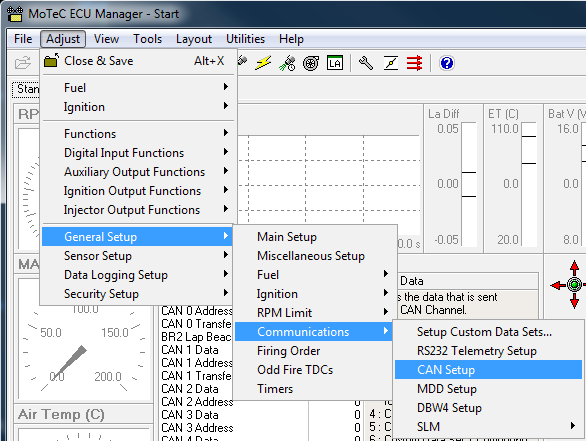Click the open folder toolbar icon
The image size is (586, 441).
(23, 62)
